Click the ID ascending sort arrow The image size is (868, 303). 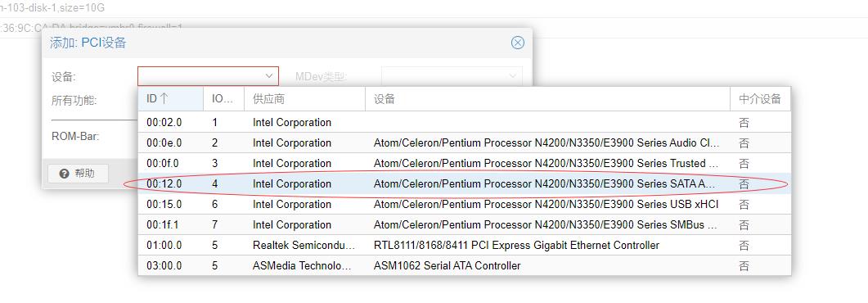(x=164, y=98)
